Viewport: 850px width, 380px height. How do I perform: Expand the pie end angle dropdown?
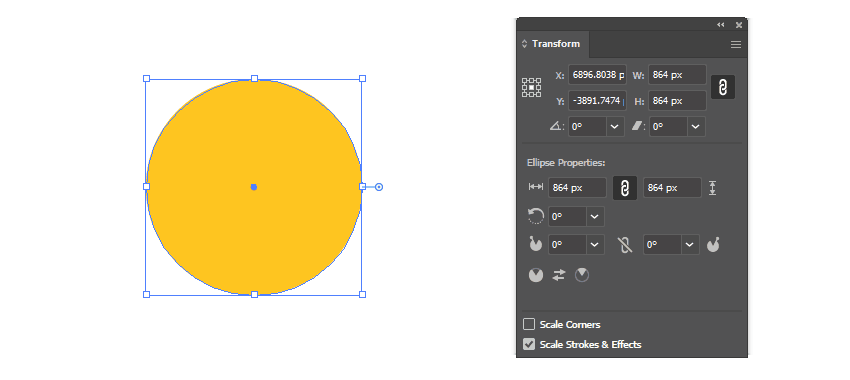[x=690, y=244]
